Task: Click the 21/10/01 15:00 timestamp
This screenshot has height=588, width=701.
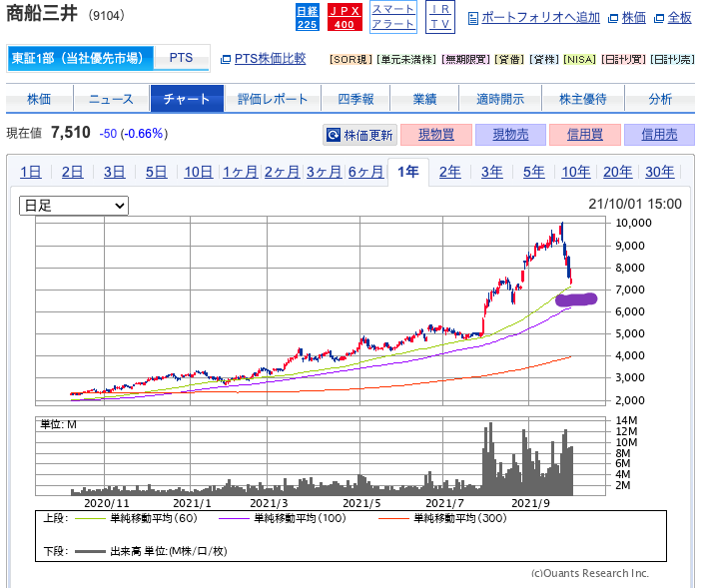Action: tap(635, 205)
